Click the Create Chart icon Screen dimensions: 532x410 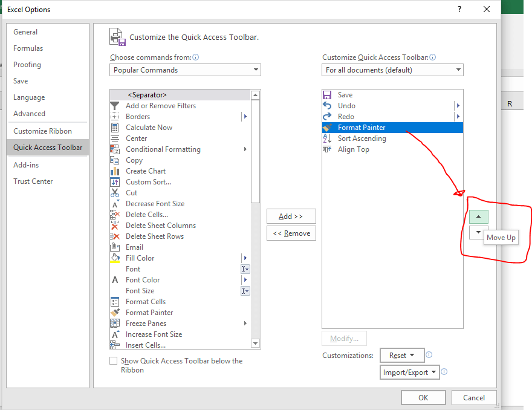click(115, 171)
